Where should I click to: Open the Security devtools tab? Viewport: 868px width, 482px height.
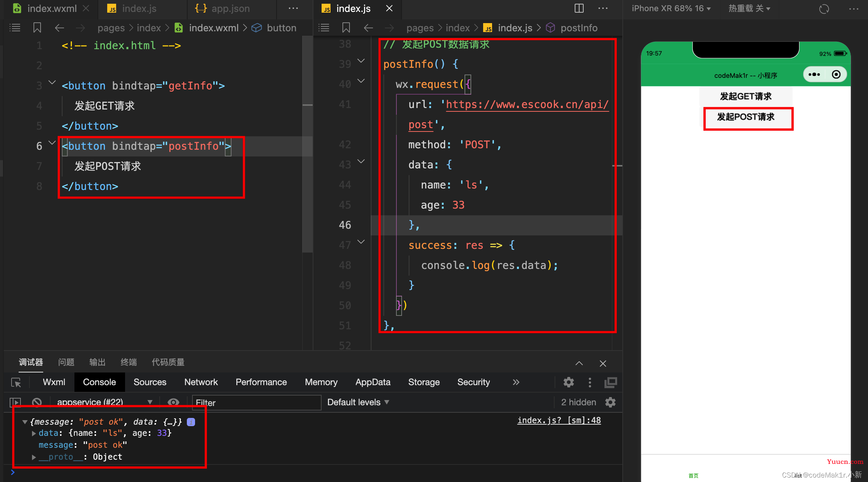tap(473, 382)
